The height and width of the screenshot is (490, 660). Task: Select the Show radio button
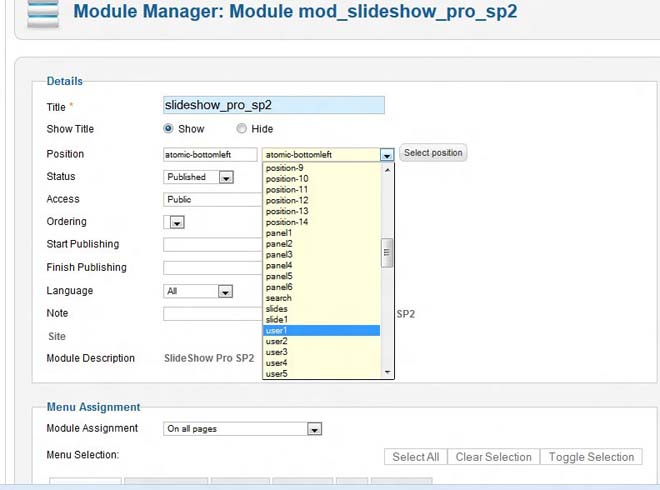tap(168, 129)
